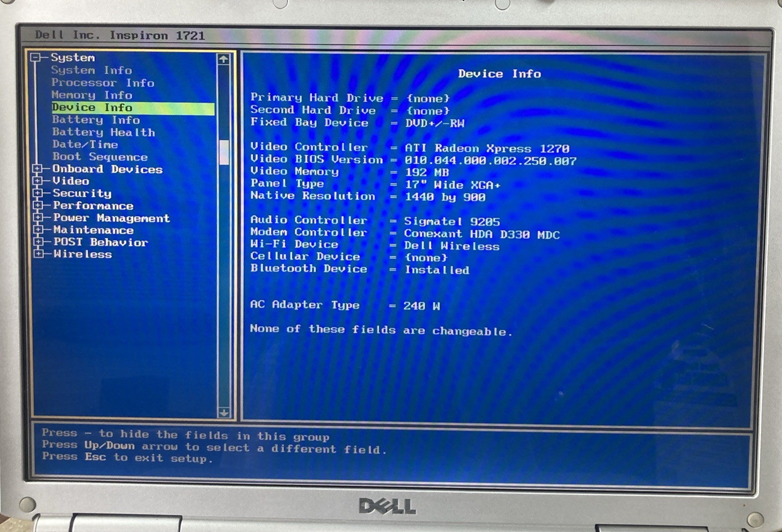Click Bluetooth Device Installed value

pos(437,270)
